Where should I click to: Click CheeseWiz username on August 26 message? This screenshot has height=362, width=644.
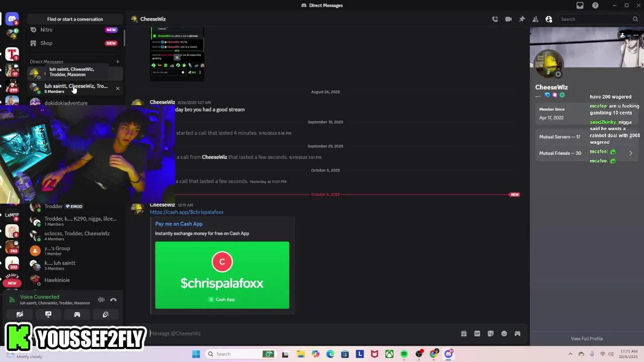pyautogui.click(x=162, y=102)
